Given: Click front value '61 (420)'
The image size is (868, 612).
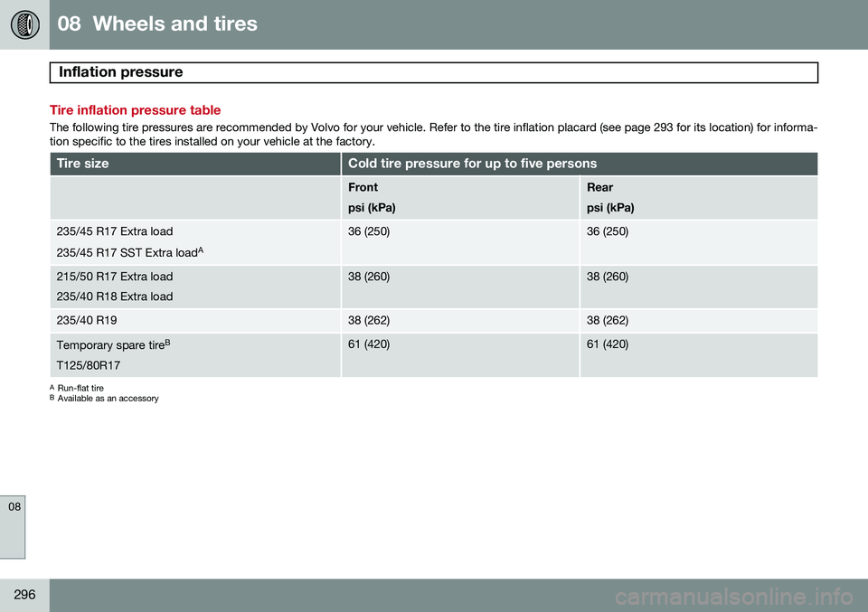Looking at the screenshot, I should tap(369, 344).
